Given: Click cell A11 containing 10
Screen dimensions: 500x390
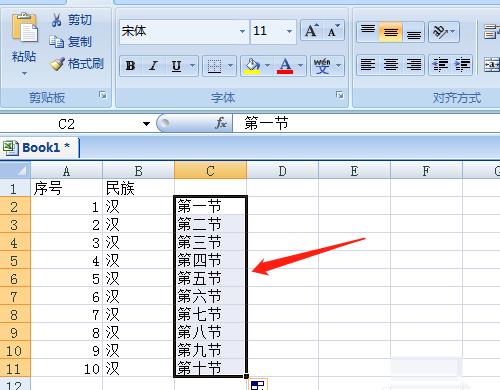Looking at the screenshot, I should coord(67,368).
